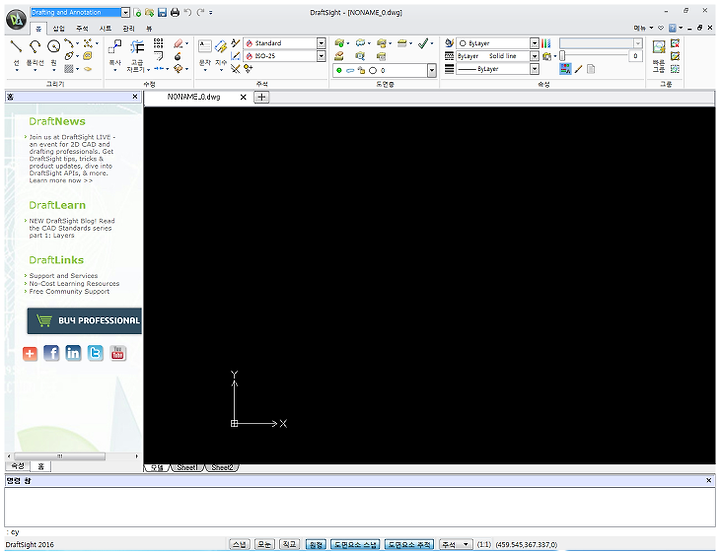Screen dimensions: 720x555
Task: Select the Arc tool
Action: click(x=68, y=44)
